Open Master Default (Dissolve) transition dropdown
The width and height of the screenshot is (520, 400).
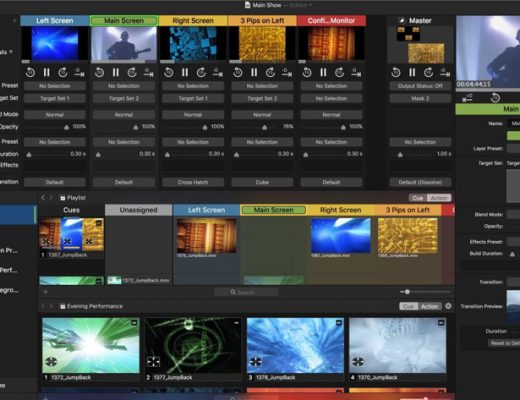[420, 182]
